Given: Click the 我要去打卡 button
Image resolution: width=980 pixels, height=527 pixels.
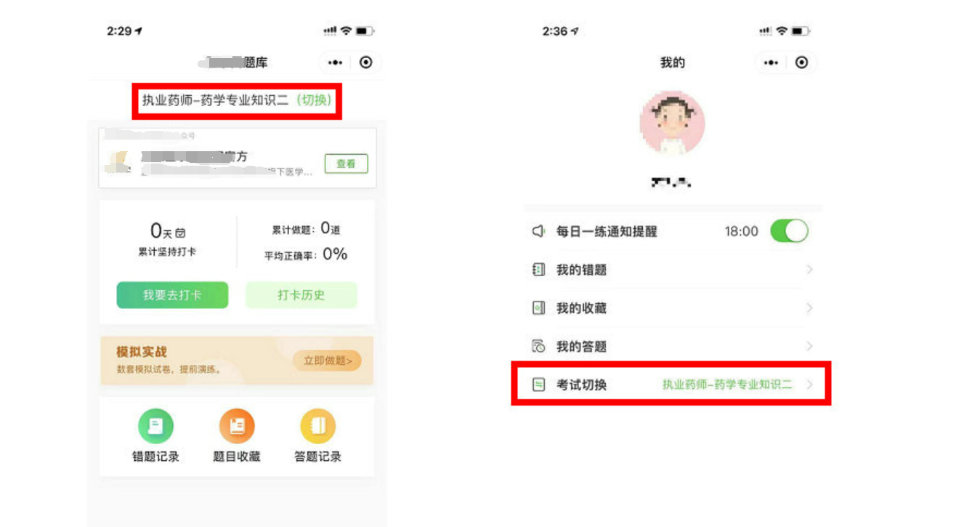Looking at the screenshot, I should [172, 295].
